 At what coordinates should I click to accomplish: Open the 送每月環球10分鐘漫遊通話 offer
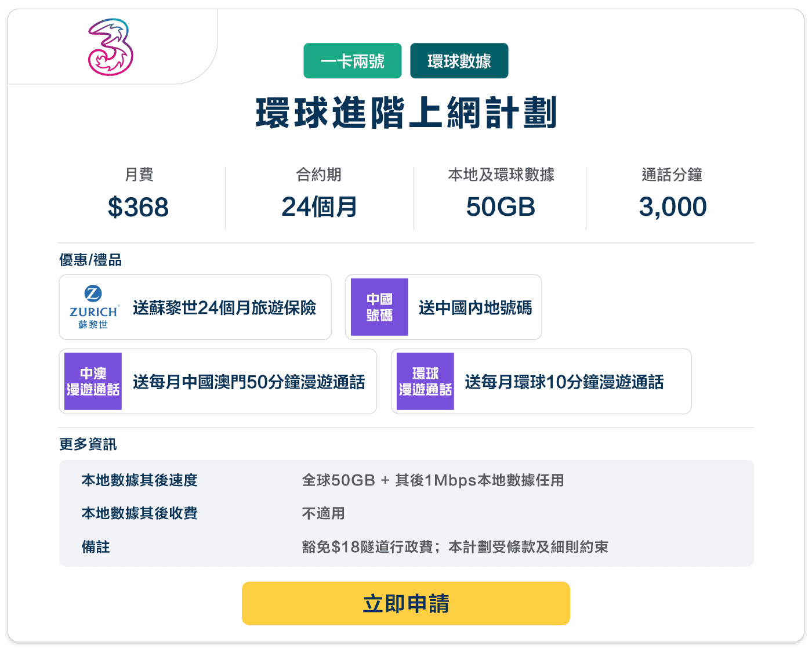[542, 382]
